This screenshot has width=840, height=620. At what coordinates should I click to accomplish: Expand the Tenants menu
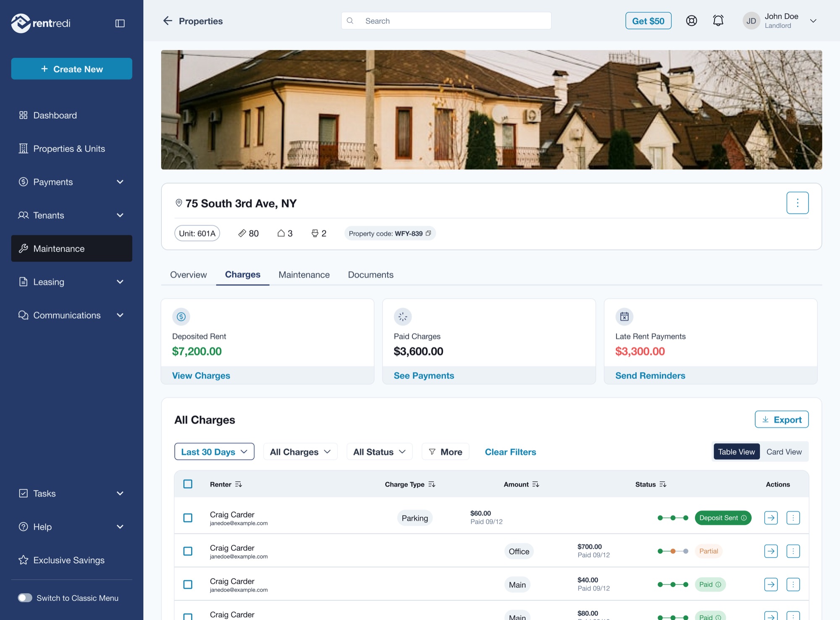(71, 215)
